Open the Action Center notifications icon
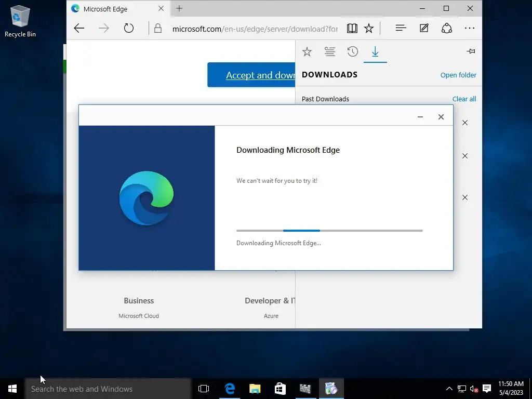Viewport: 532px width, 399px height. click(487, 389)
